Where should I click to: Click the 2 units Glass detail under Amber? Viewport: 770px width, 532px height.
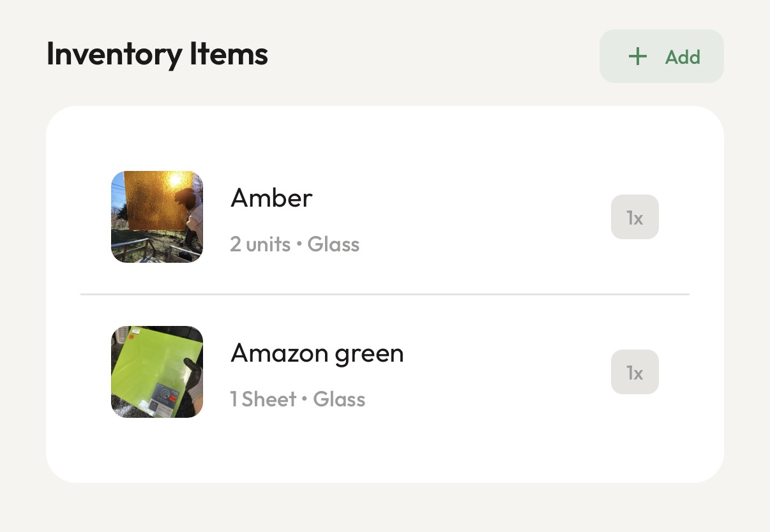pos(295,244)
